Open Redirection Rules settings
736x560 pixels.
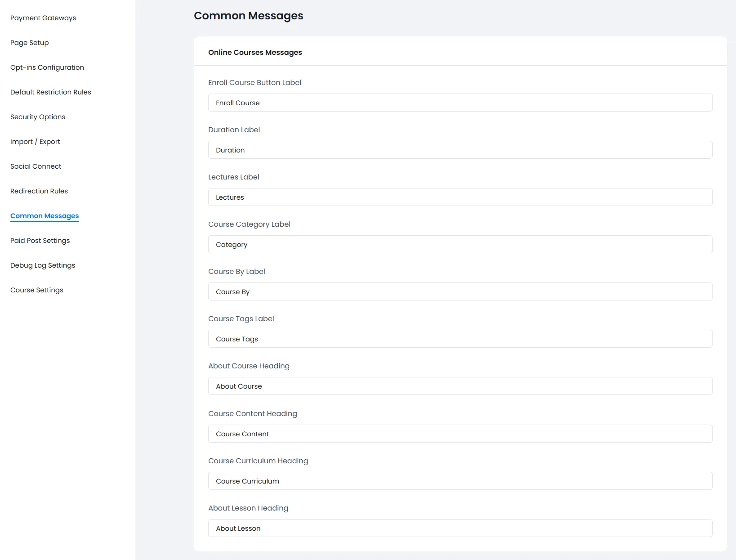[39, 191]
